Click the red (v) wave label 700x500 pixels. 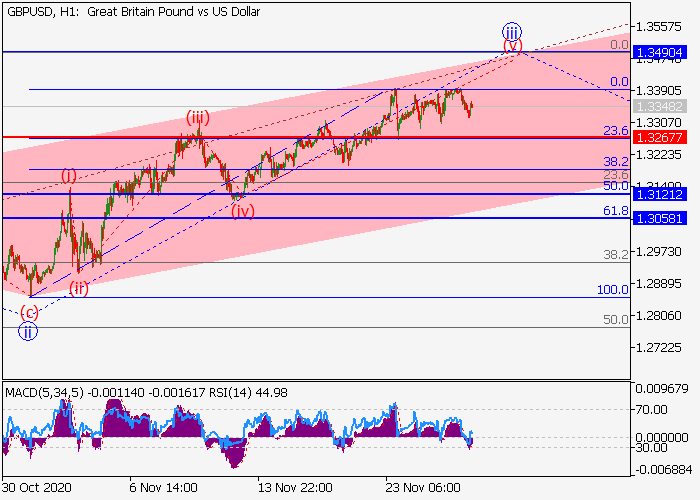(512, 46)
